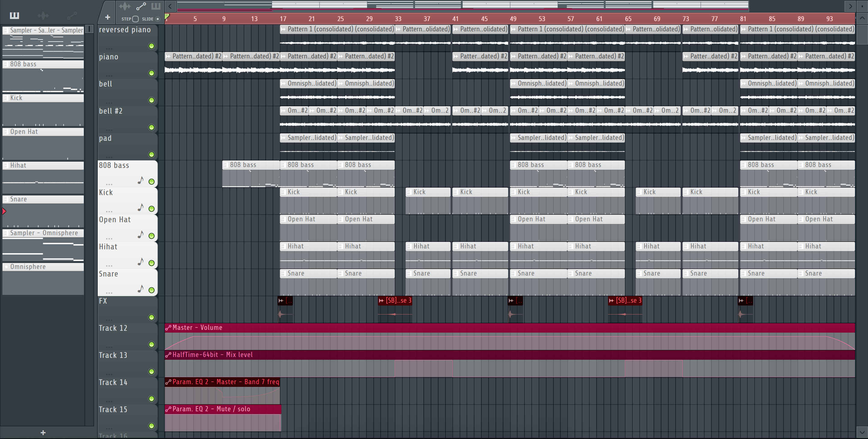The height and width of the screenshot is (439, 868).
Task: Mute the pad track
Action: click(x=152, y=155)
